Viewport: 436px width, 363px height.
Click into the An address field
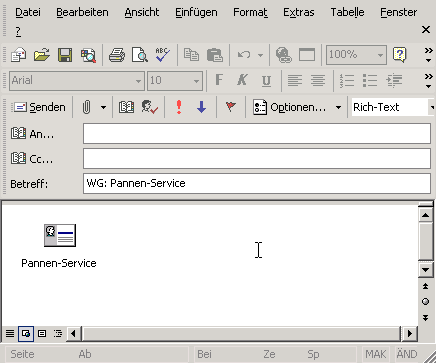(x=257, y=134)
